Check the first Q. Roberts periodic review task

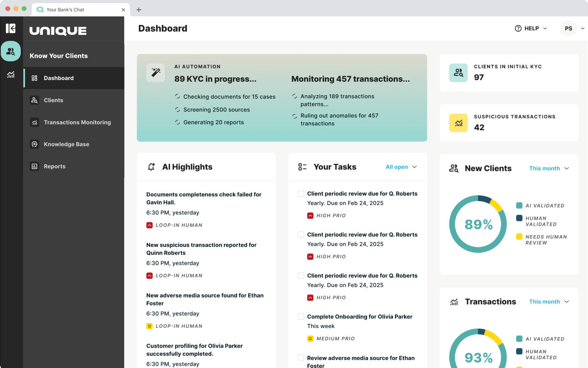pyautogui.click(x=301, y=194)
